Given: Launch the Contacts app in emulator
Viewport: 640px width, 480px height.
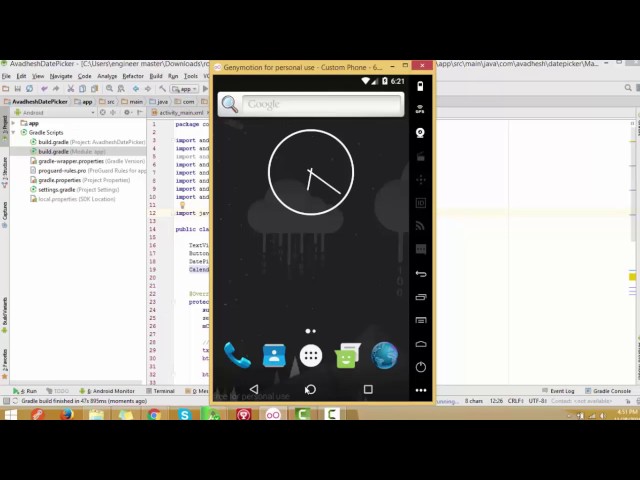Looking at the screenshot, I should (274, 355).
